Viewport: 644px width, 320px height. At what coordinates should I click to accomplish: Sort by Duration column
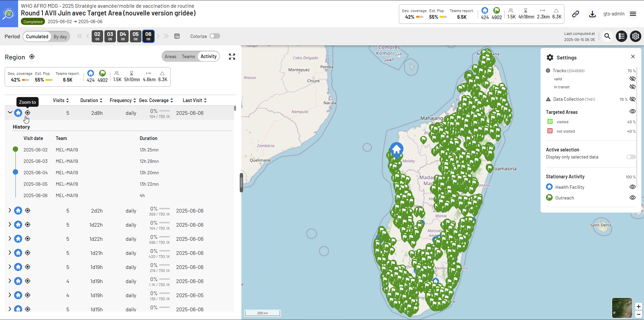tap(91, 100)
